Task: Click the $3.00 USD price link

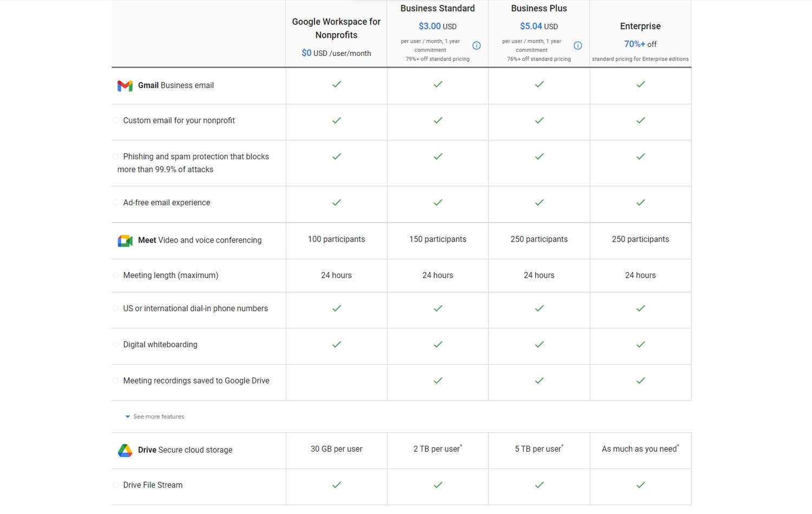Action: (430, 26)
